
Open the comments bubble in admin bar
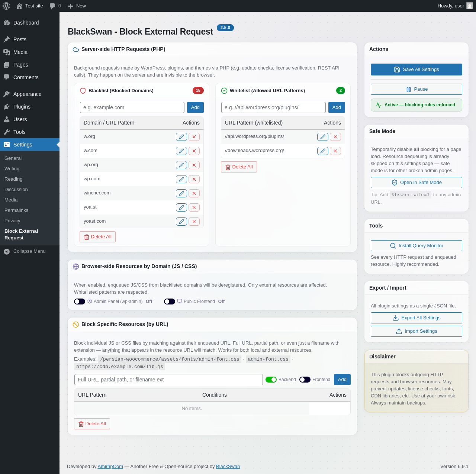55,6
